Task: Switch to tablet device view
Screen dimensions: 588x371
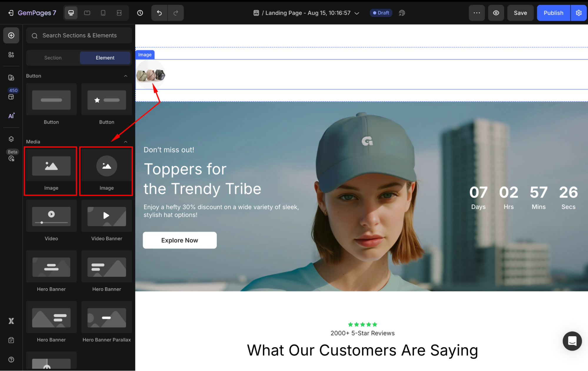Action: pos(87,13)
